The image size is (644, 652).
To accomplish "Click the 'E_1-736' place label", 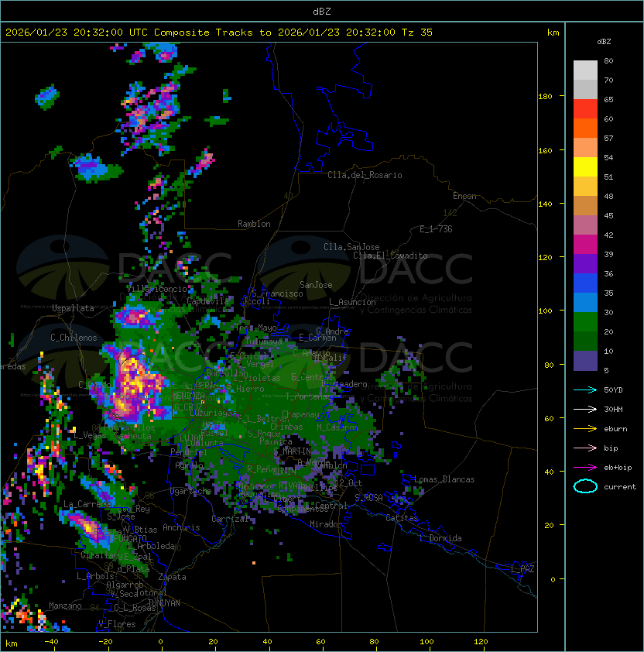I will click(436, 229).
